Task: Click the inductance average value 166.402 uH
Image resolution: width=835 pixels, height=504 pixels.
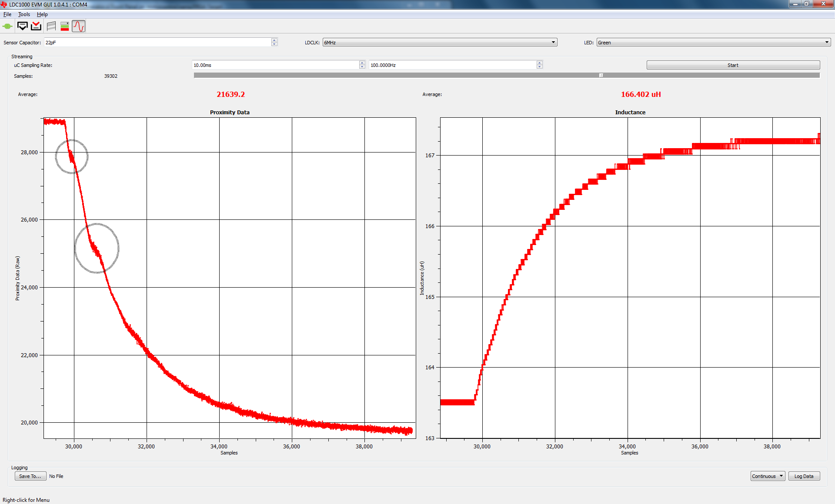Action: (641, 94)
